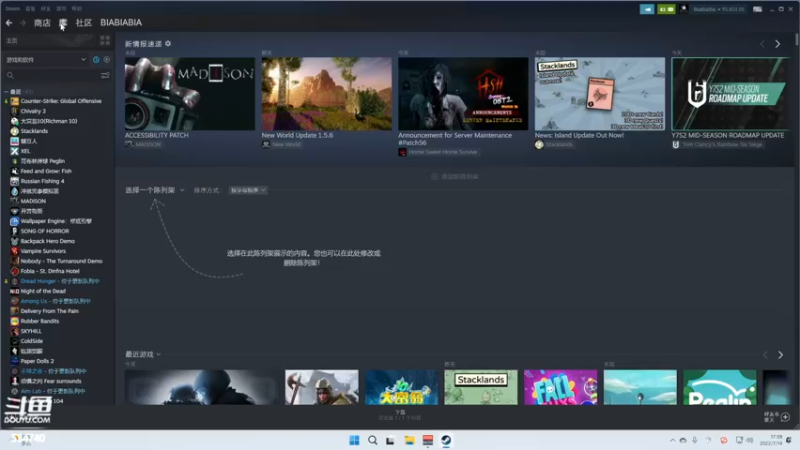Open New World Update 1.5.6 card
Viewport: 800px width, 450px height.
(x=327, y=93)
